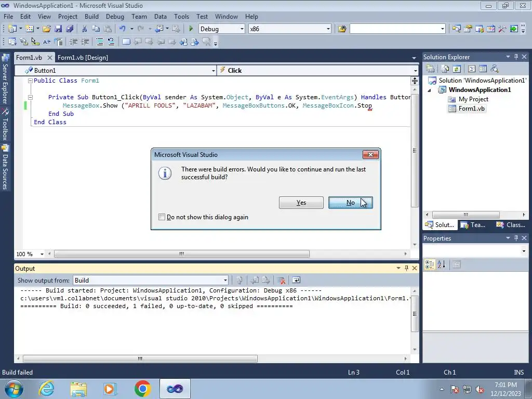Pin toggle for Solution Explorer panel
532x399 pixels.
pos(516,57)
